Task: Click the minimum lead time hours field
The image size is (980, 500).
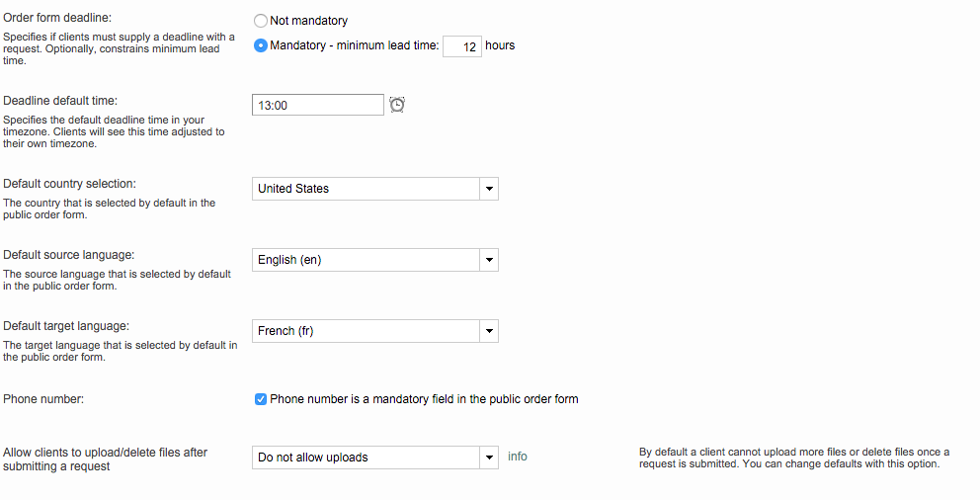Action: point(461,46)
